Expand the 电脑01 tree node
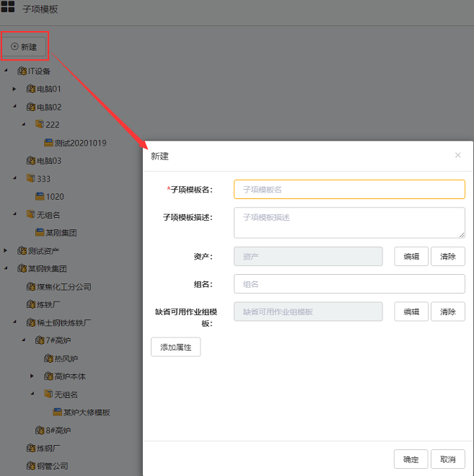Viewport: 474px width, 476px height. [14, 89]
